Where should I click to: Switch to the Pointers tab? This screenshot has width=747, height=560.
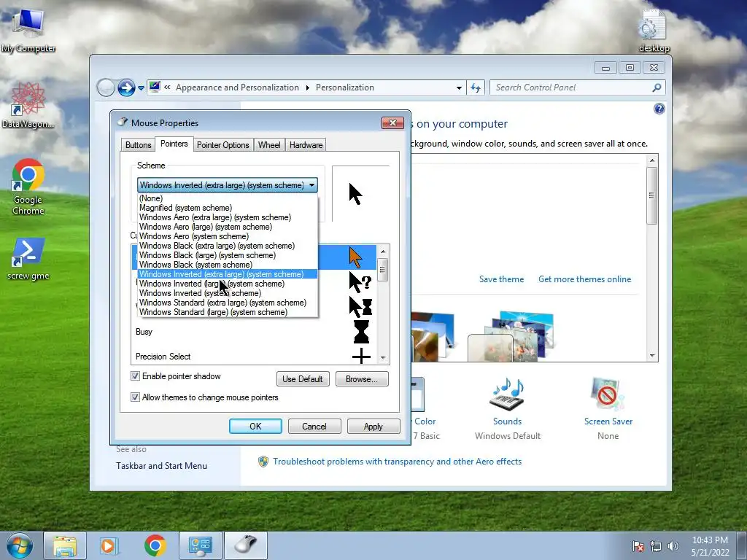tap(174, 144)
